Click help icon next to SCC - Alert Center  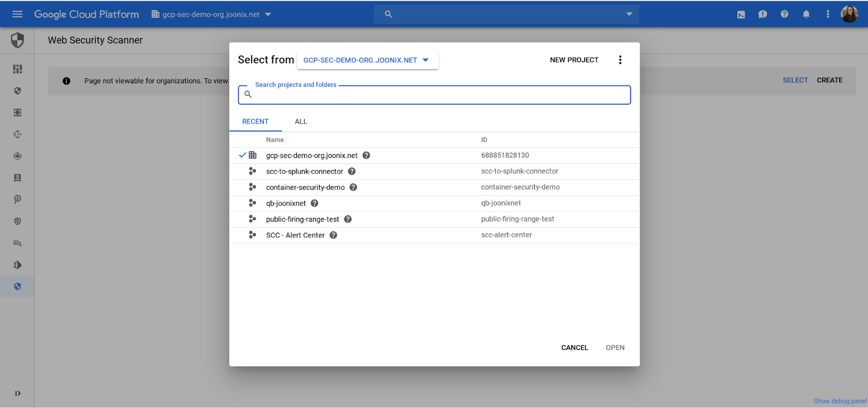click(x=333, y=235)
